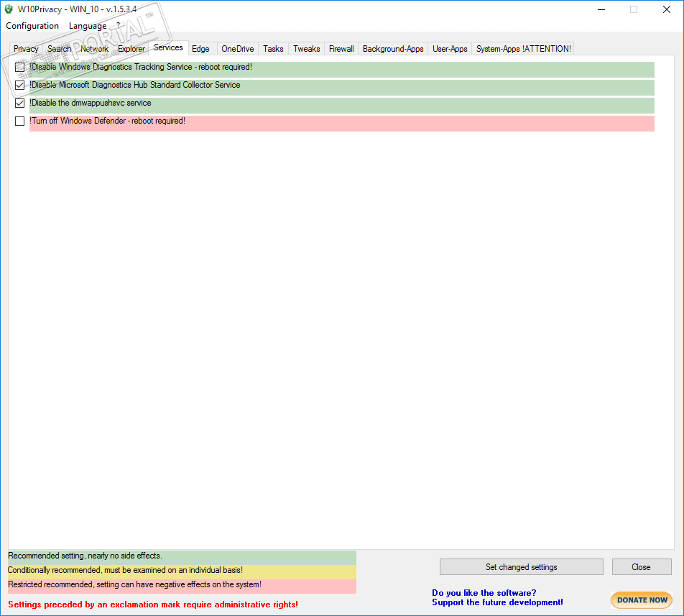Image resolution: width=684 pixels, height=616 pixels.
Task: Click red 'Restricted recommended' legend row
Action: tap(182, 587)
